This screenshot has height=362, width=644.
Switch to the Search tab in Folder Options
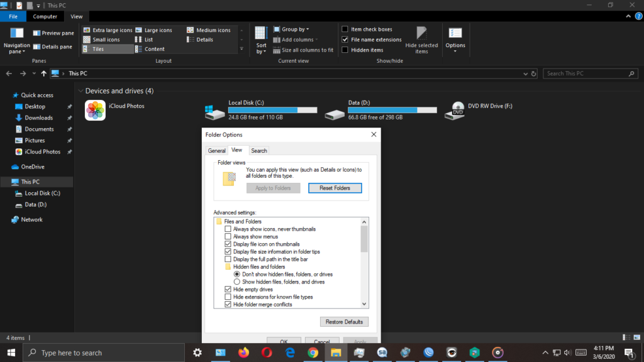click(x=259, y=151)
